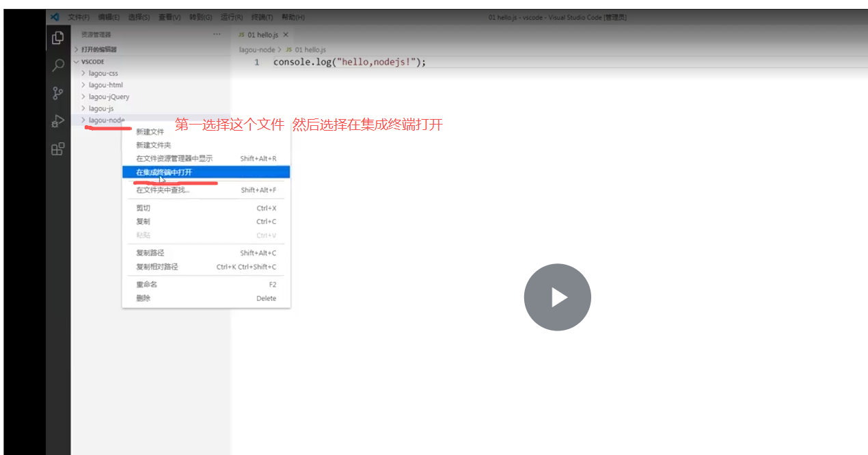This screenshot has height=455, width=868.
Task: Open the Source Control icon
Action: point(58,94)
